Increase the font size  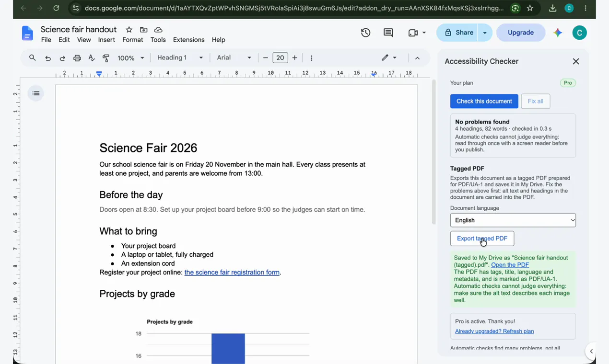click(x=295, y=58)
